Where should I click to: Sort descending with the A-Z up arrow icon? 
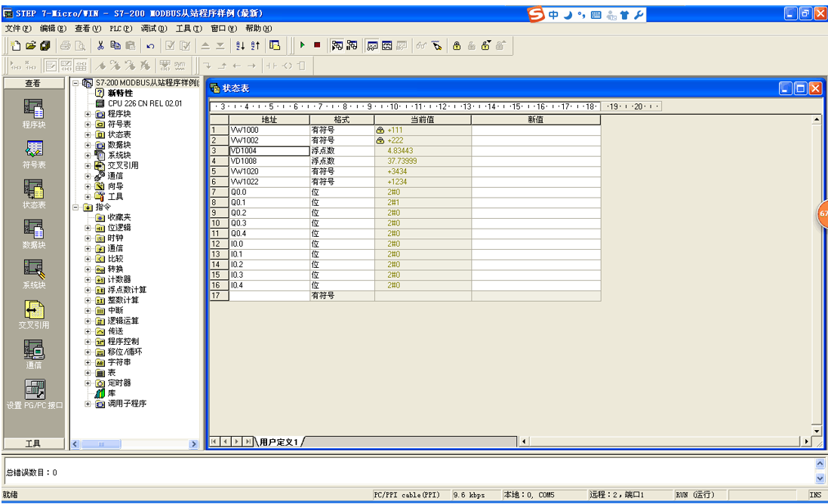(x=255, y=45)
